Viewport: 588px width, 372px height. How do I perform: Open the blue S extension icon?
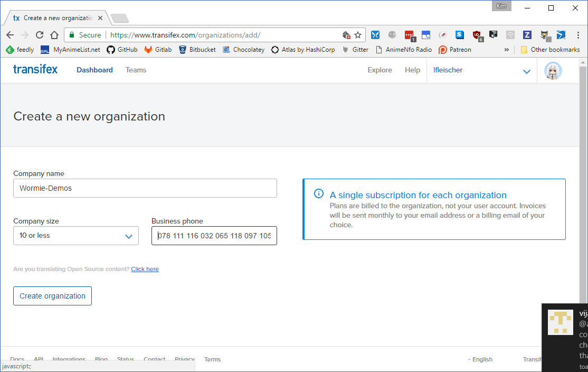(x=459, y=35)
